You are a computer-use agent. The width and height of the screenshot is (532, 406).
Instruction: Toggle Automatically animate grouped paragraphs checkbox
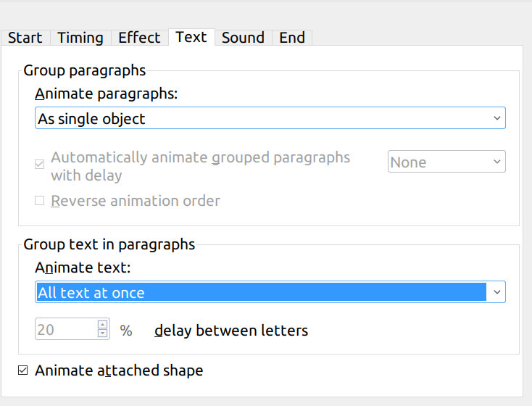tap(40, 165)
